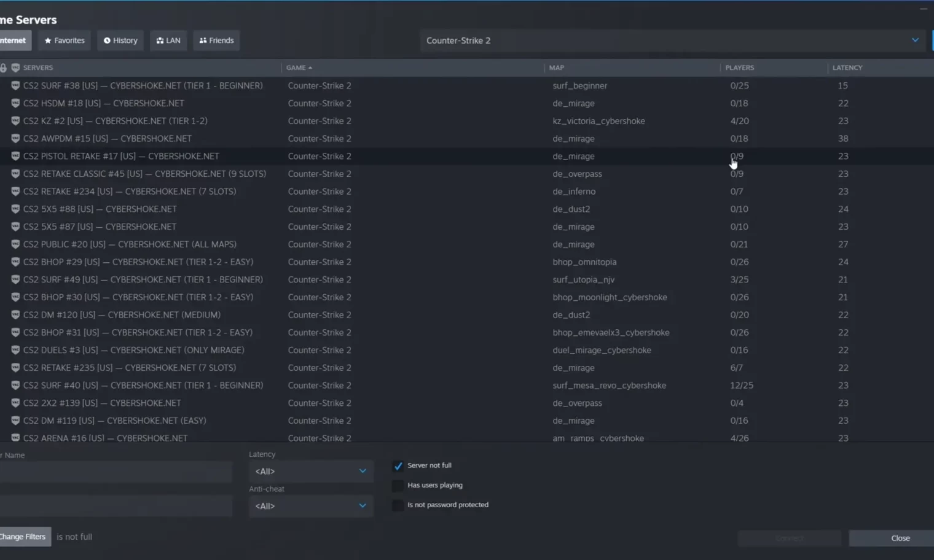Click shield icon of CS2 SURF #38 server
The width and height of the screenshot is (934, 560).
point(15,86)
